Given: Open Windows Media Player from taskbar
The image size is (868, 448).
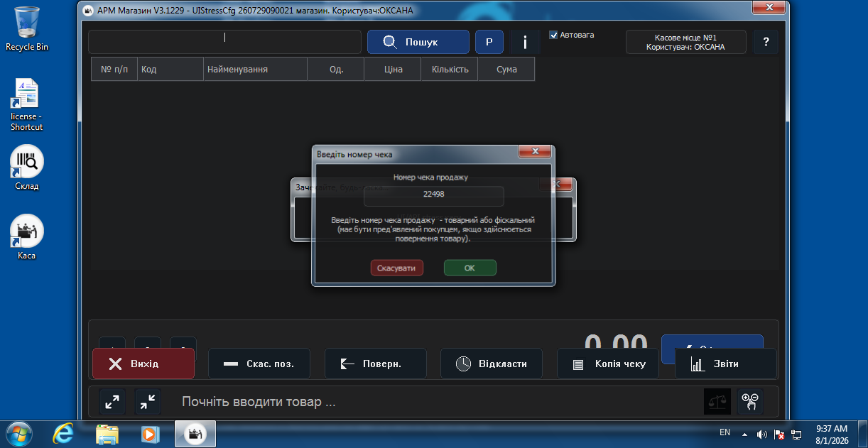Looking at the screenshot, I should [x=150, y=433].
